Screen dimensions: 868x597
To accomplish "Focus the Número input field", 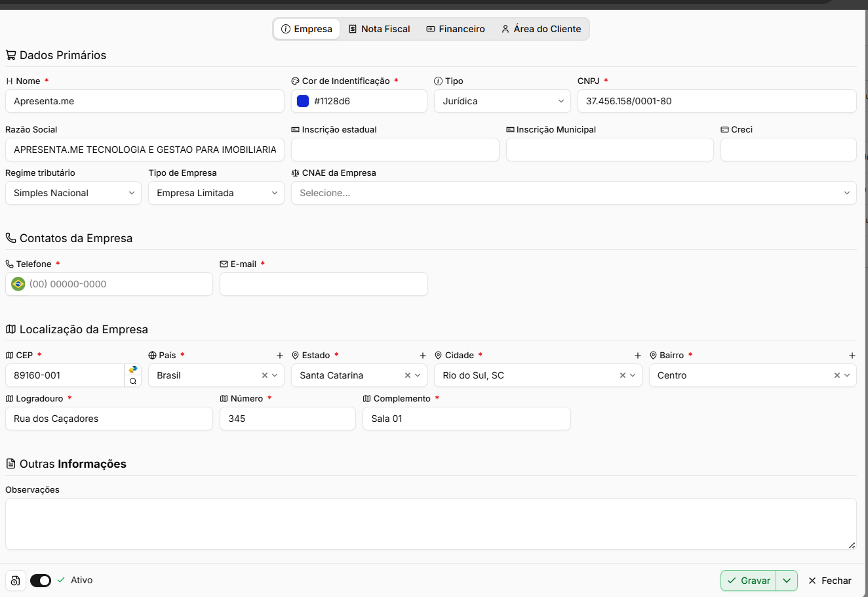I will pos(288,419).
